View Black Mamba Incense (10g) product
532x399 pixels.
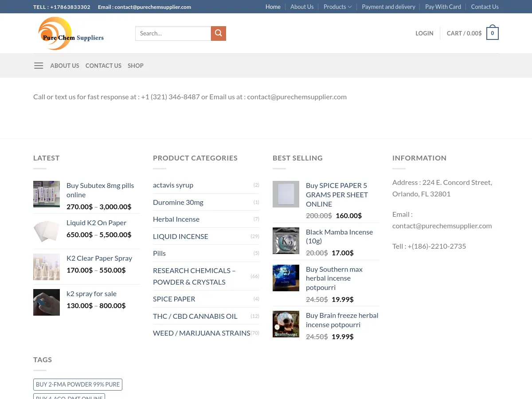pos(339,236)
